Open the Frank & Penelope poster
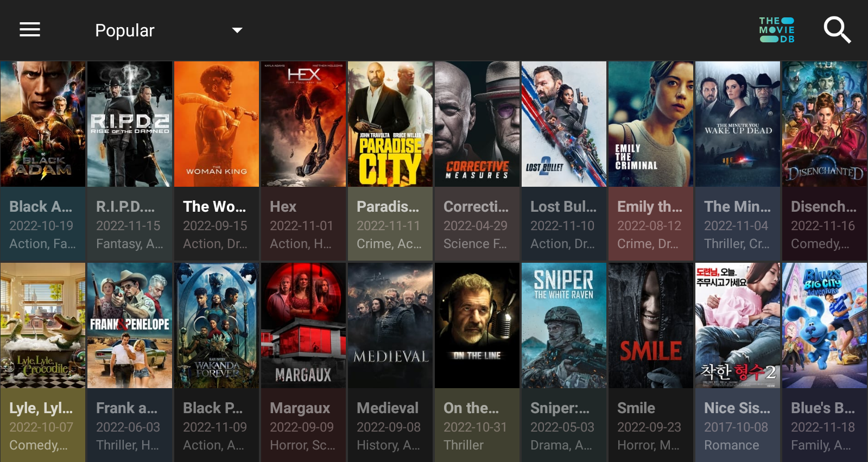 click(130, 325)
